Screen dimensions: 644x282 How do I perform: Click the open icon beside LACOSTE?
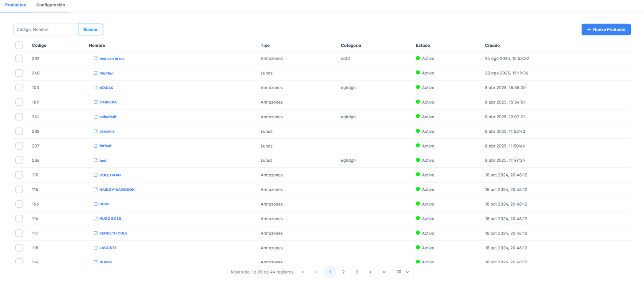click(x=95, y=247)
